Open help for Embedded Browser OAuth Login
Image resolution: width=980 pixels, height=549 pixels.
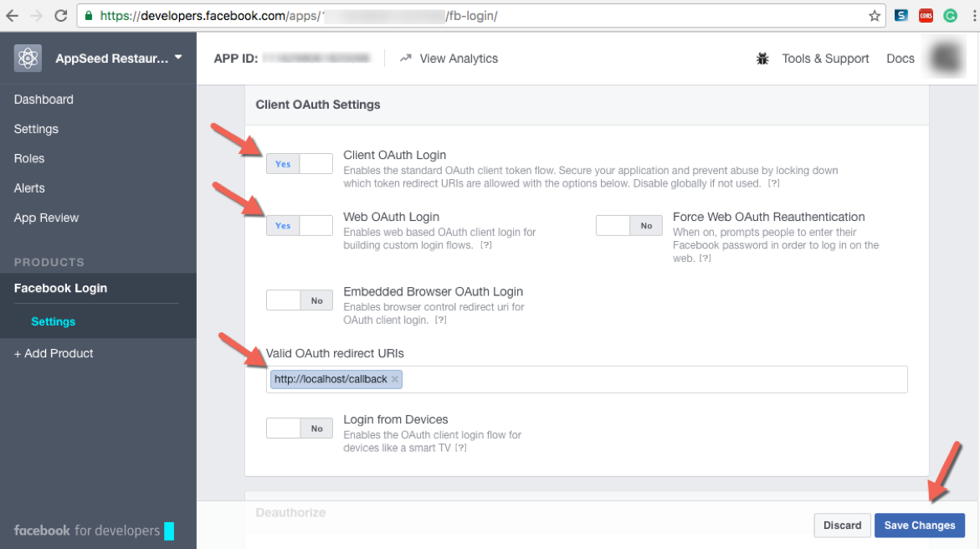click(441, 321)
